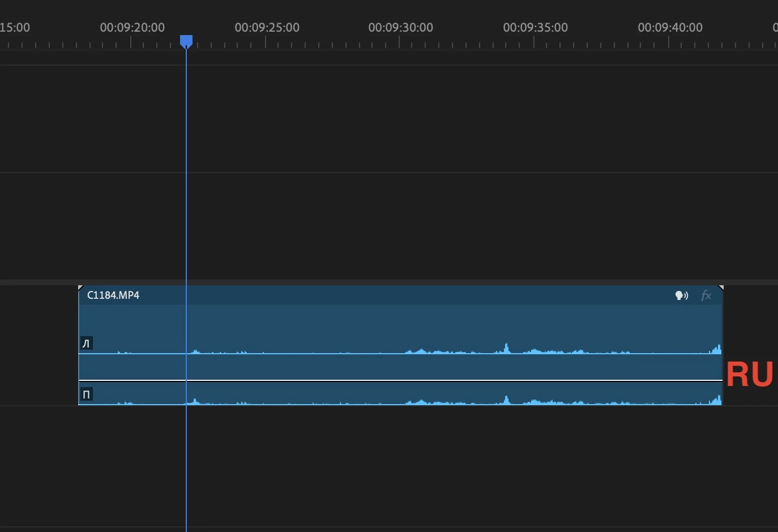Click ruler at 00:09:20:00 timecode
This screenshot has width=778, height=532.
click(132, 27)
